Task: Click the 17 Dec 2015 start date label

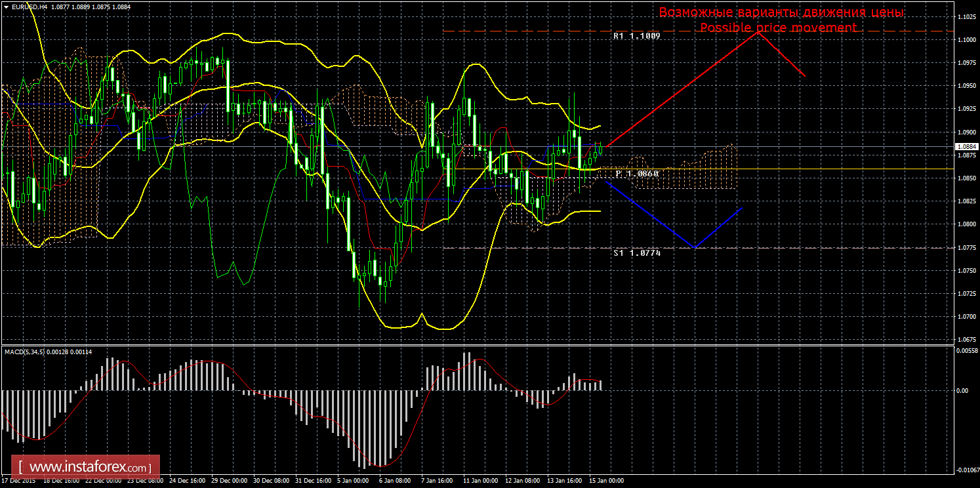Action: [x=18, y=481]
